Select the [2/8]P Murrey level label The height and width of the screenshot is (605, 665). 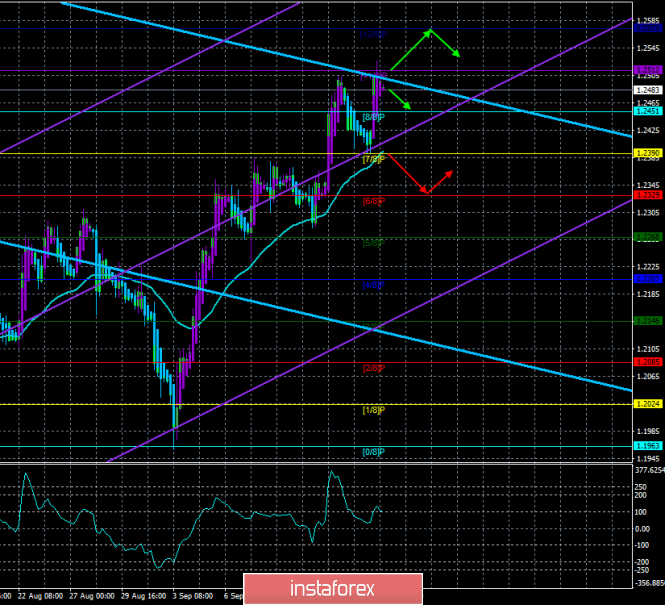[373, 368]
